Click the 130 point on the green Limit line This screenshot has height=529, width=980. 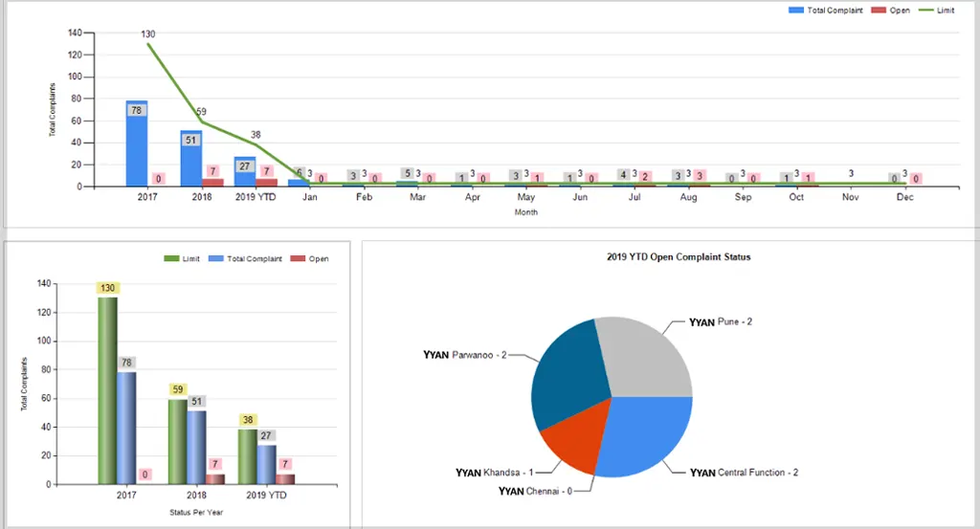coord(147,44)
